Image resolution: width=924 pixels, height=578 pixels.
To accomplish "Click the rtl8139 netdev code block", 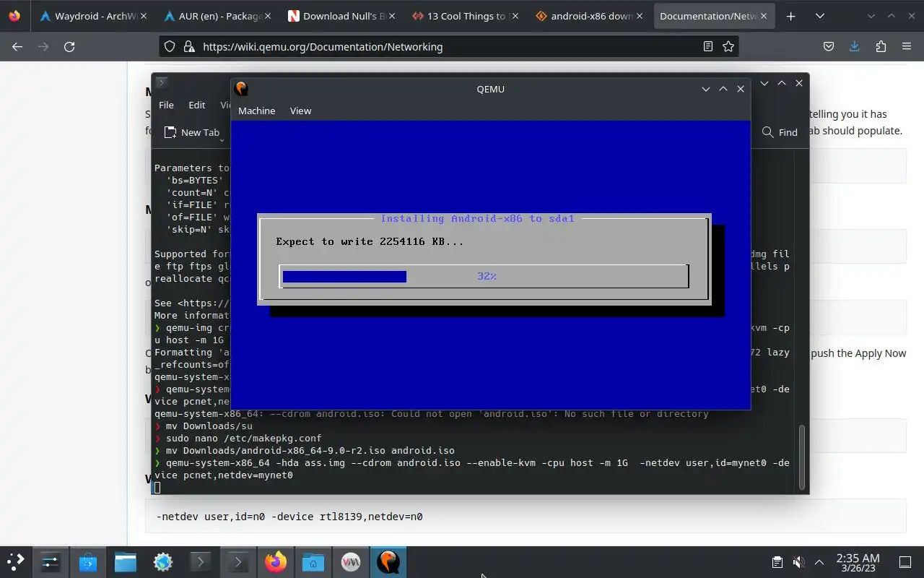I will pos(526,516).
